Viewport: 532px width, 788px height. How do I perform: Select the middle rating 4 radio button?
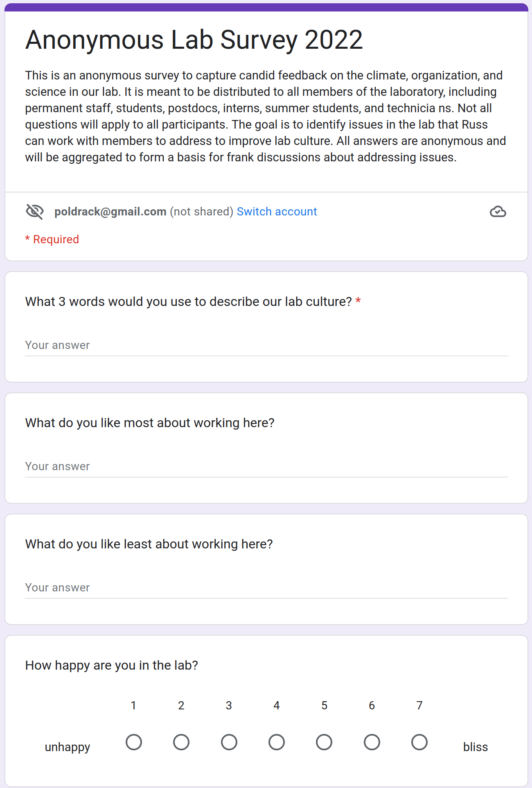tap(277, 742)
